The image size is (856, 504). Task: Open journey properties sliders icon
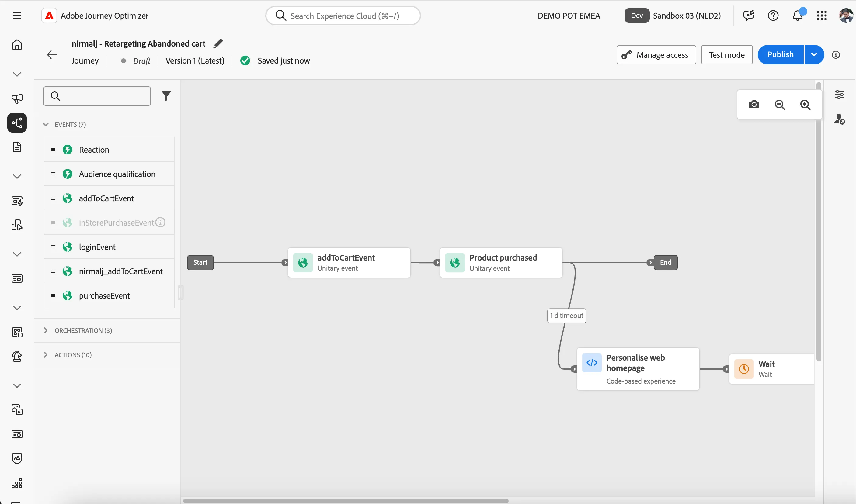839,95
